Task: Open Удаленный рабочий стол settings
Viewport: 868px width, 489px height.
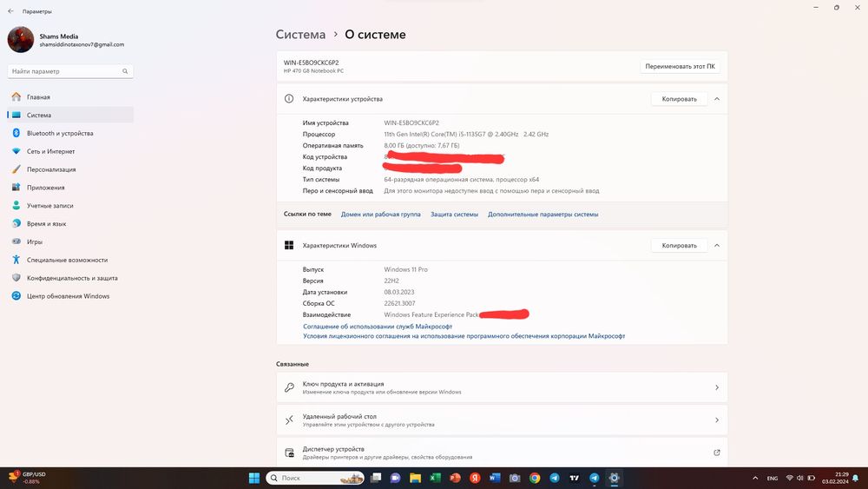Action: coord(502,420)
